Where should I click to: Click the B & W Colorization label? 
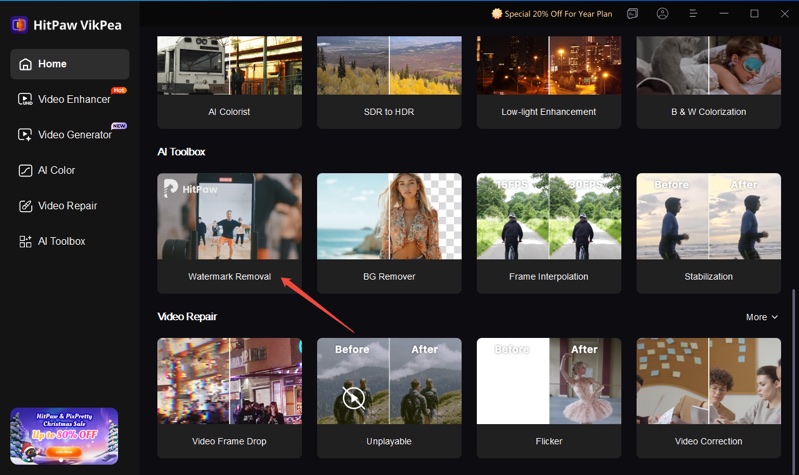coord(709,112)
